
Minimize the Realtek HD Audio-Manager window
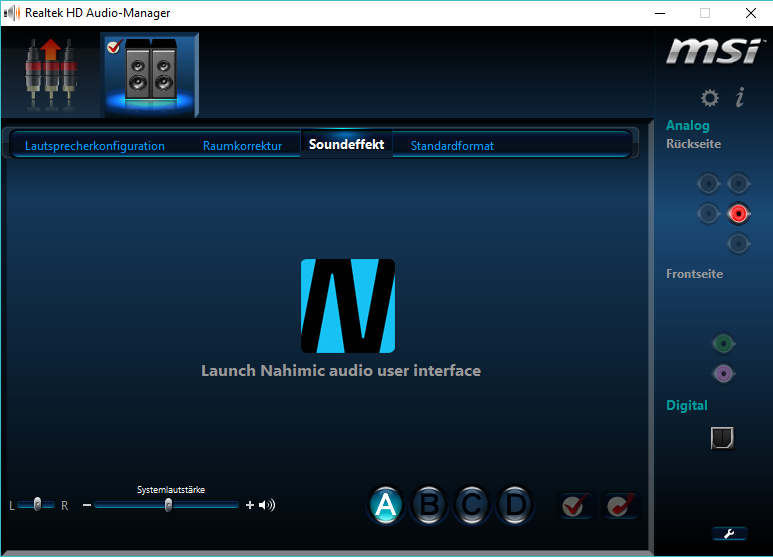click(660, 13)
